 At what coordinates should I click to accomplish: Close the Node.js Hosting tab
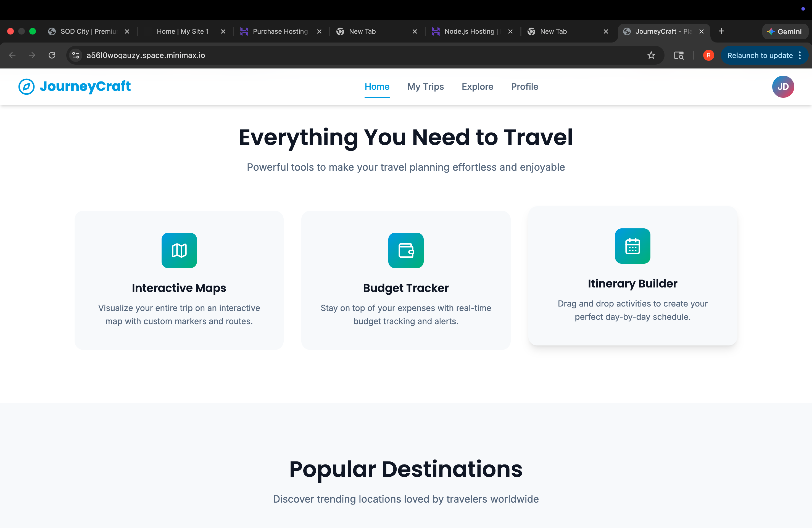(x=510, y=31)
